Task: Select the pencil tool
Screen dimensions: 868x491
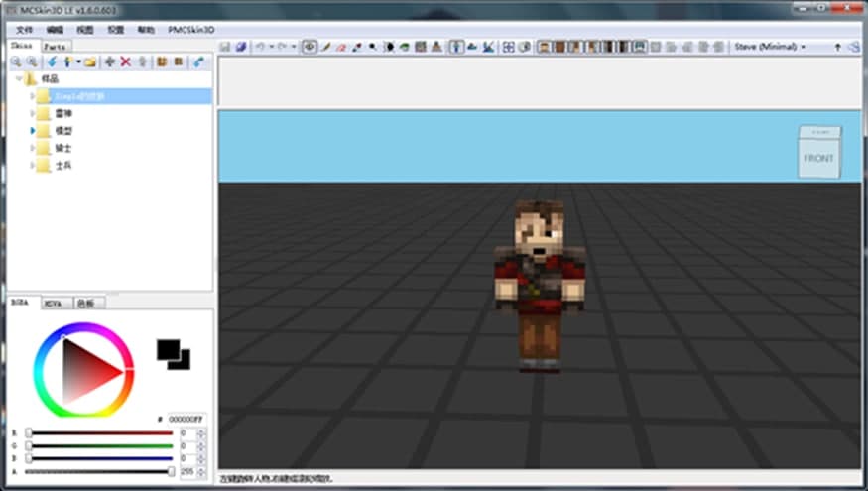Action: point(326,47)
